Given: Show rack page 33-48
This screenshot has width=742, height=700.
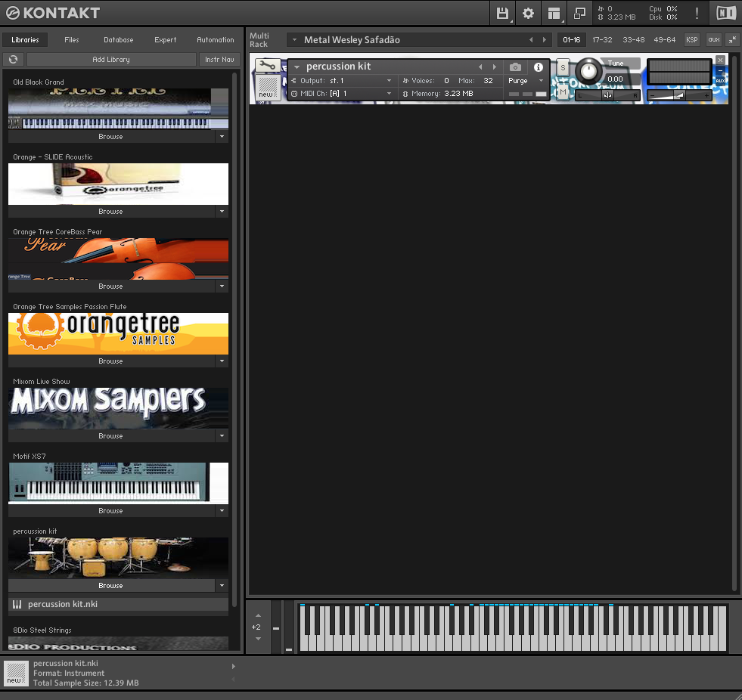Looking at the screenshot, I should [634, 40].
